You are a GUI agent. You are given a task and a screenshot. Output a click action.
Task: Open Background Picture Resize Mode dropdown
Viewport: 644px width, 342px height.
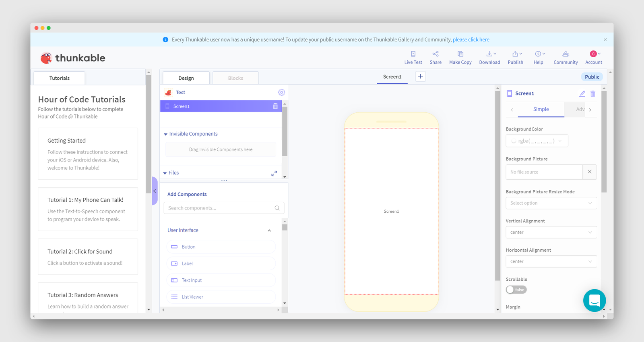551,203
